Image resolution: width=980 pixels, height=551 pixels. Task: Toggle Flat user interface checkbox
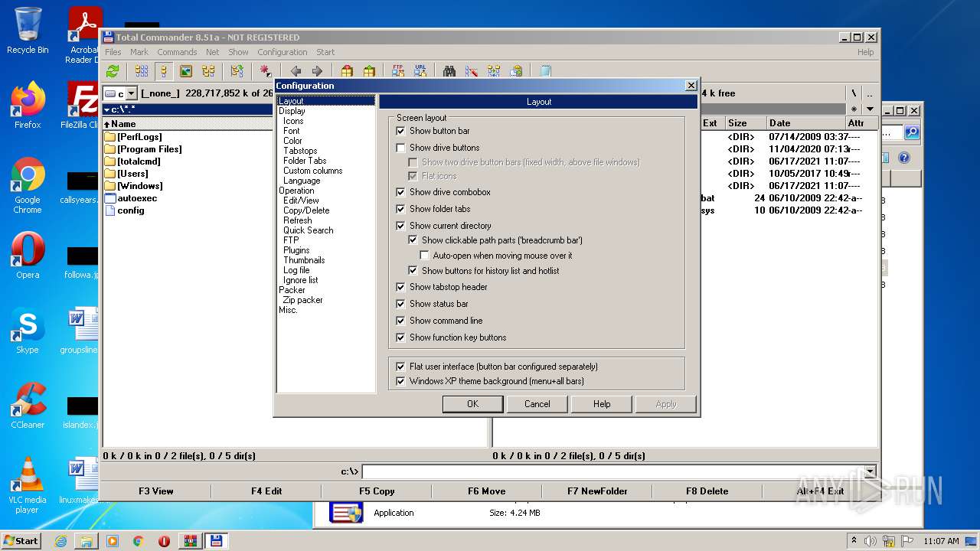pyautogui.click(x=400, y=367)
